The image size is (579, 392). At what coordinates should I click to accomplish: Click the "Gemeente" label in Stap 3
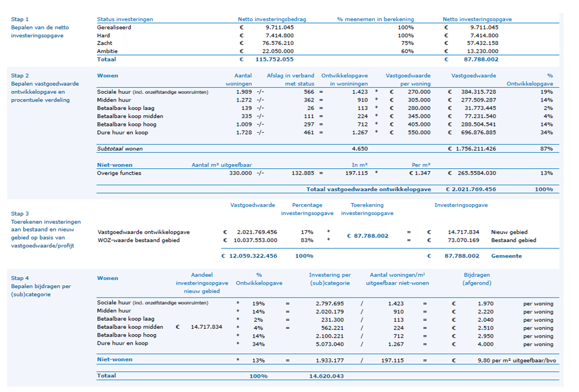[506, 256]
